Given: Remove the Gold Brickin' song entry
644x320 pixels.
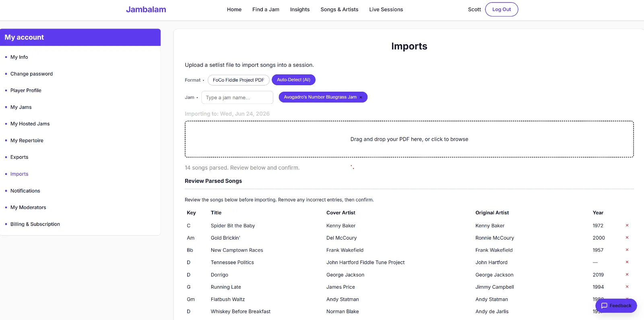Looking at the screenshot, I should pos(627,238).
